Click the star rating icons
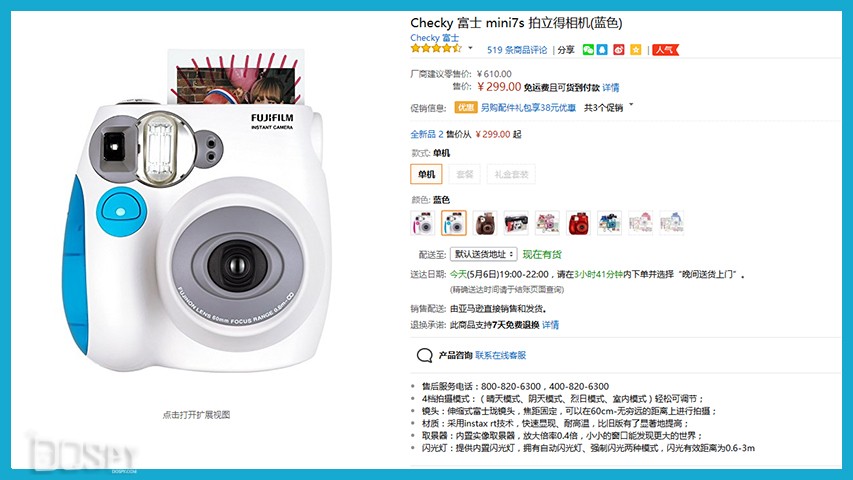This screenshot has height=480, width=853. [x=436, y=48]
